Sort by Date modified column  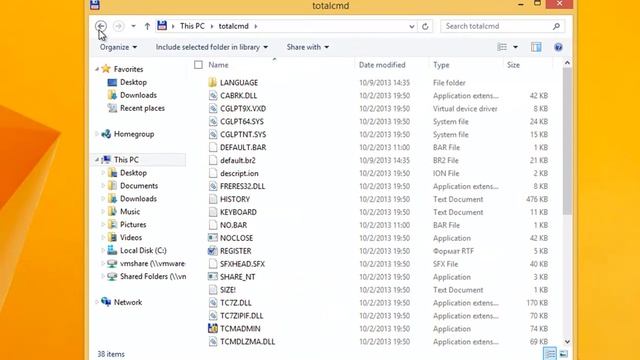382,65
